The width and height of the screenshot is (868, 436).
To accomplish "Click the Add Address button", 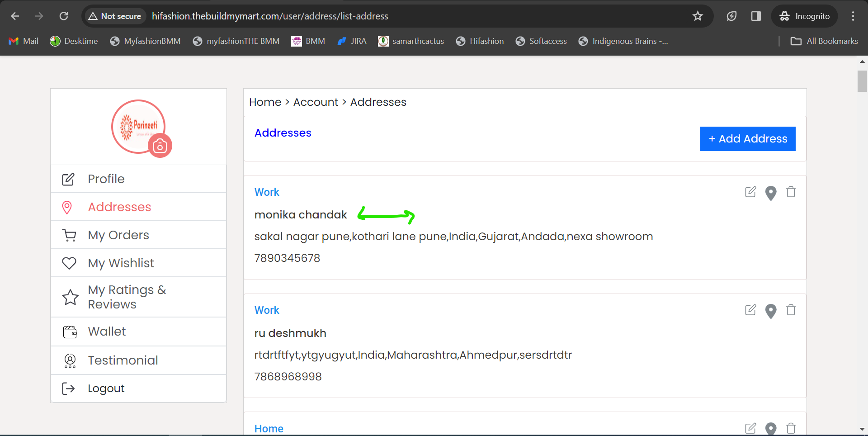I will pos(748,139).
